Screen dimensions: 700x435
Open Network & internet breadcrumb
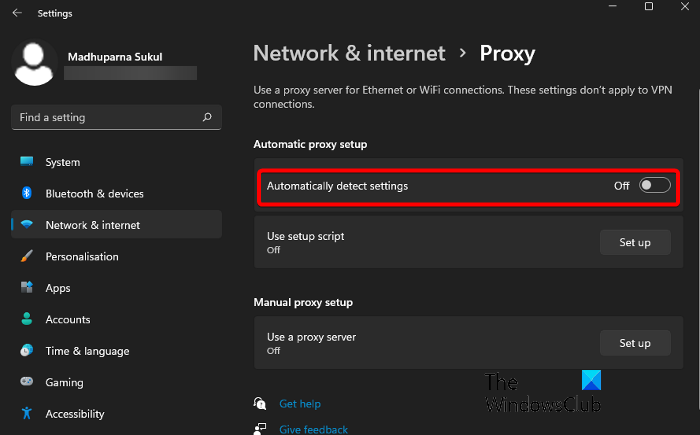pos(349,53)
